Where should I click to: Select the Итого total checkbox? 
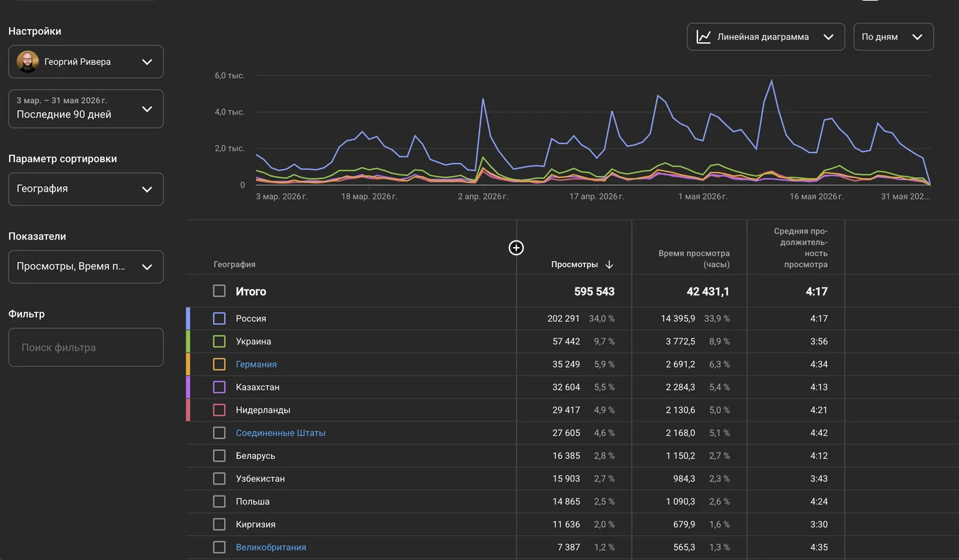[219, 291]
